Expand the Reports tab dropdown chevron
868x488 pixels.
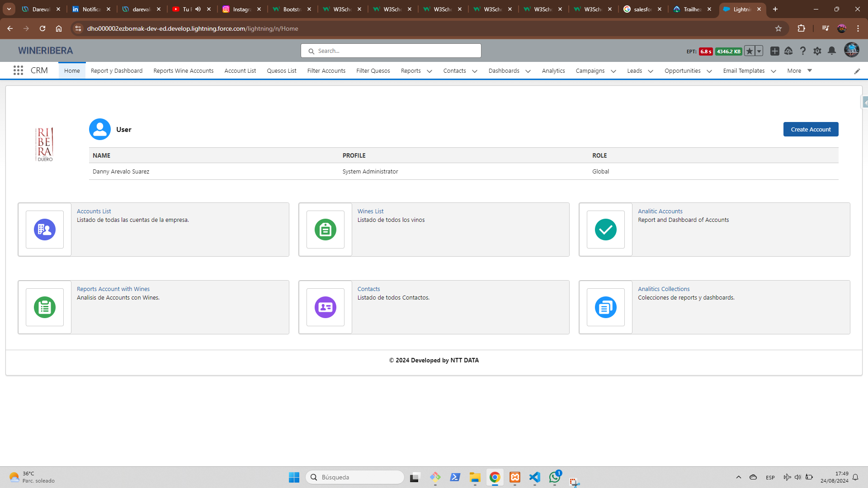[x=429, y=71]
